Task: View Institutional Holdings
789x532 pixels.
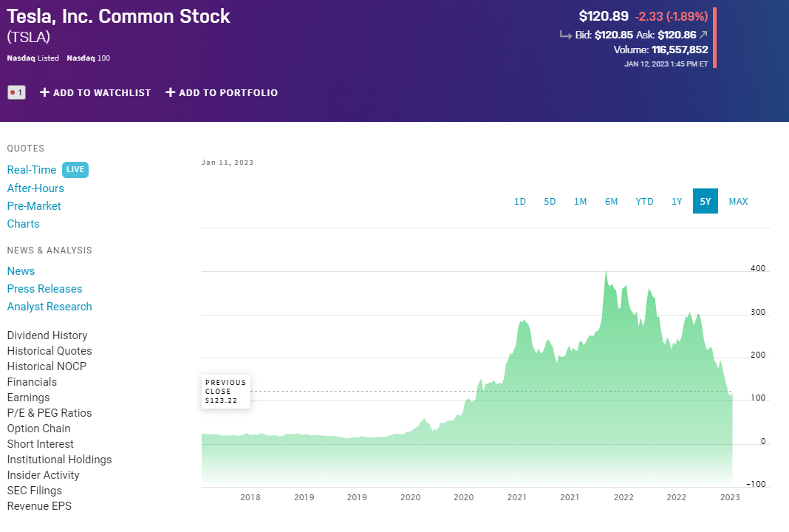Action: [x=59, y=460]
